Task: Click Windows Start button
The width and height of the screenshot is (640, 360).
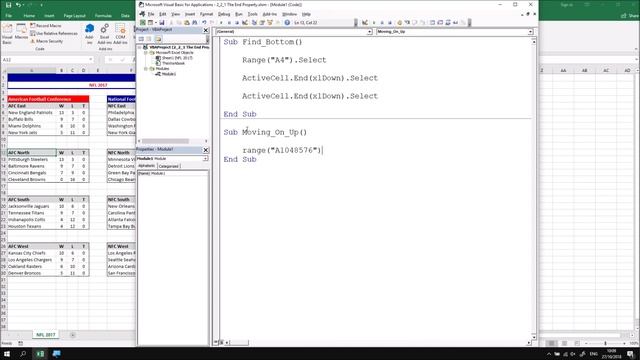Action: [x=7, y=353]
